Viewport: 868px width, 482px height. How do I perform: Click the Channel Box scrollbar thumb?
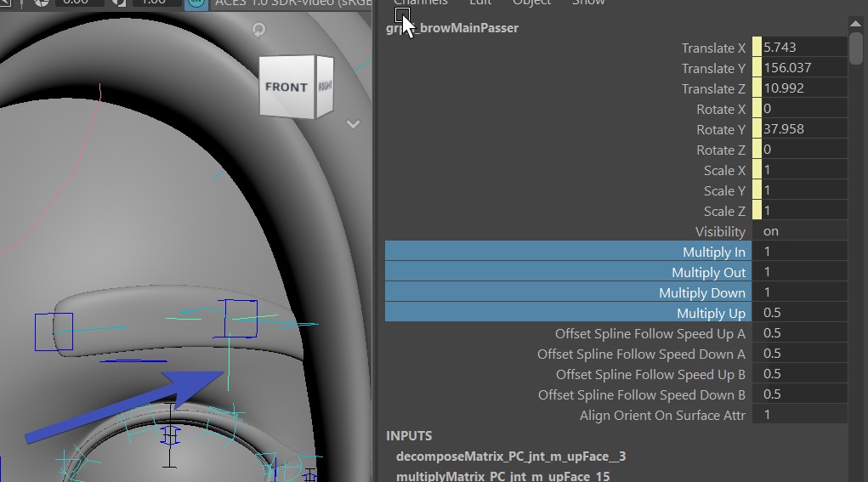pos(856,48)
